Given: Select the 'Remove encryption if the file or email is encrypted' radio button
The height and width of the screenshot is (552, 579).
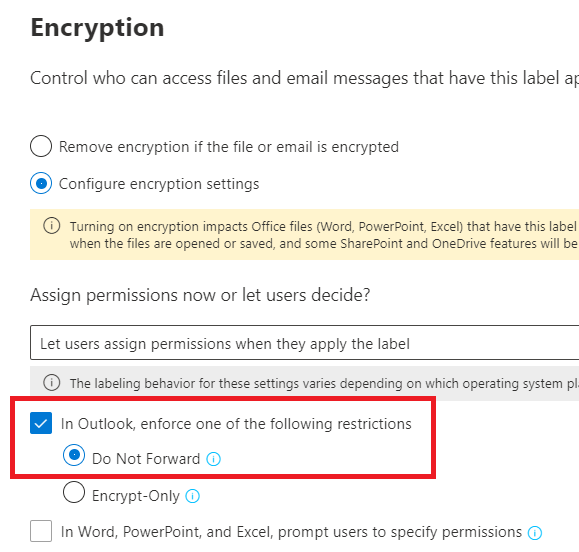Looking at the screenshot, I should click(41, 146).
